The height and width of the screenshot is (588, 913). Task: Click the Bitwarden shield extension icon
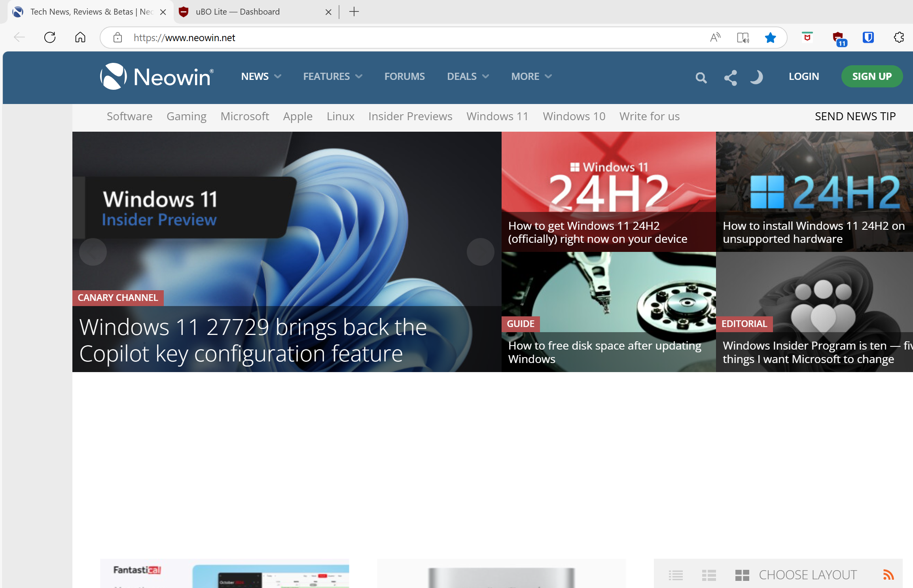point(868,38)
